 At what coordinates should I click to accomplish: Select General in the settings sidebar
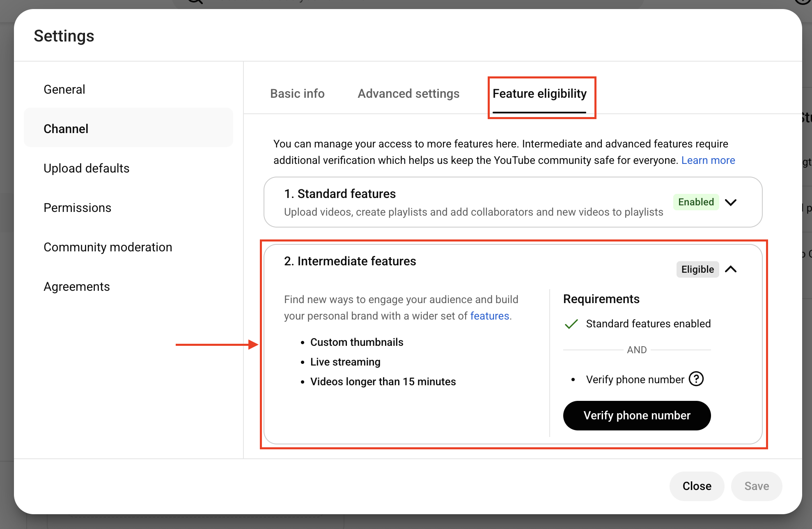point(64,90)
